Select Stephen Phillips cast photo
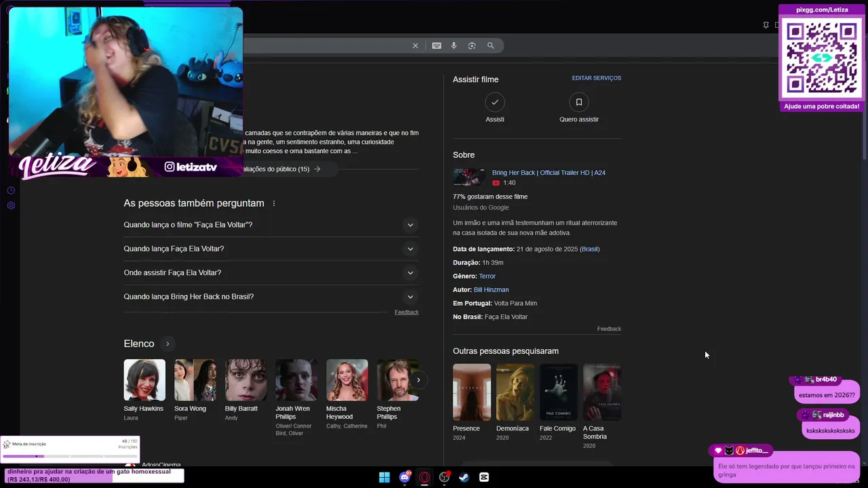Image resolution: width=868 pixels, height=488 pixels. (x=396, y=380)
